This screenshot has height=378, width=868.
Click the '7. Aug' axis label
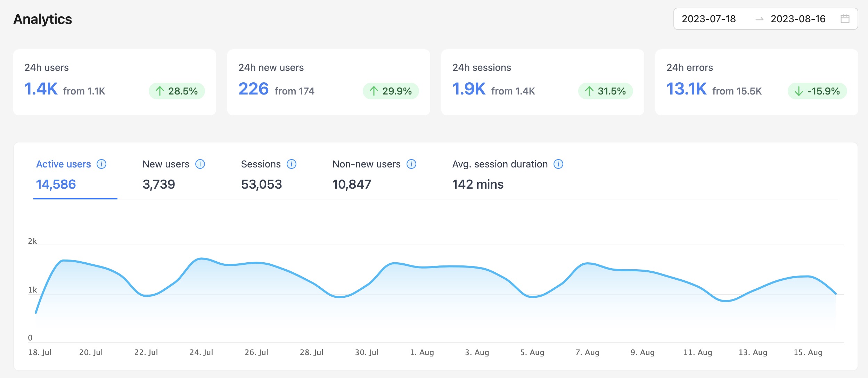tap(587, 352)
